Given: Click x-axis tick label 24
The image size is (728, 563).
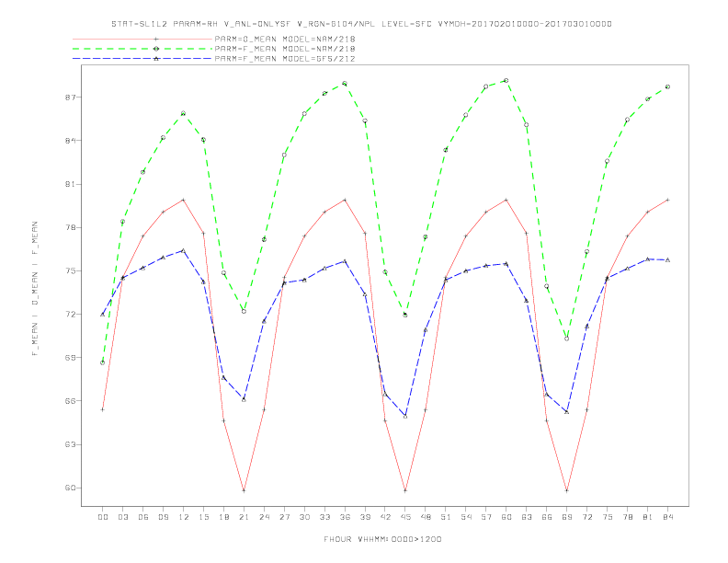Looking at the screenshot, I should (264, 517).
